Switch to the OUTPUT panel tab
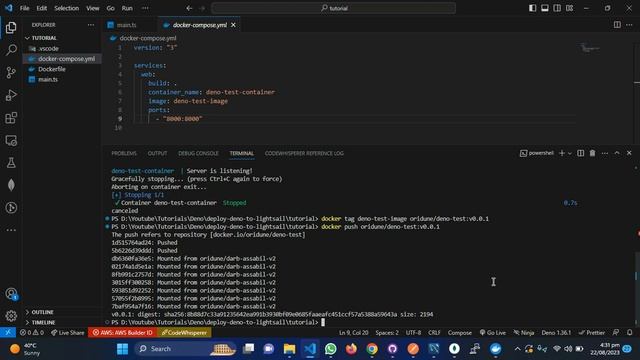This screenshot has height=360, width=640. point(157,153)
